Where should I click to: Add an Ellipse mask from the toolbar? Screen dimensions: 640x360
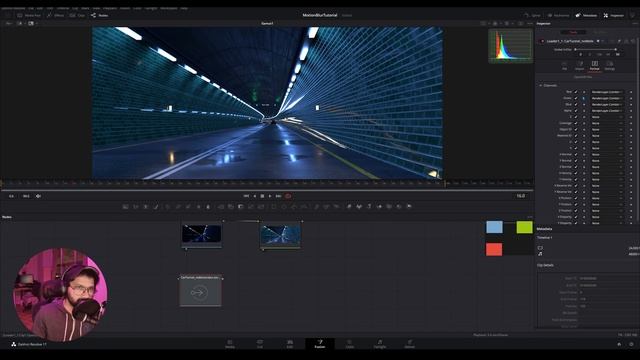click(284, 207)
